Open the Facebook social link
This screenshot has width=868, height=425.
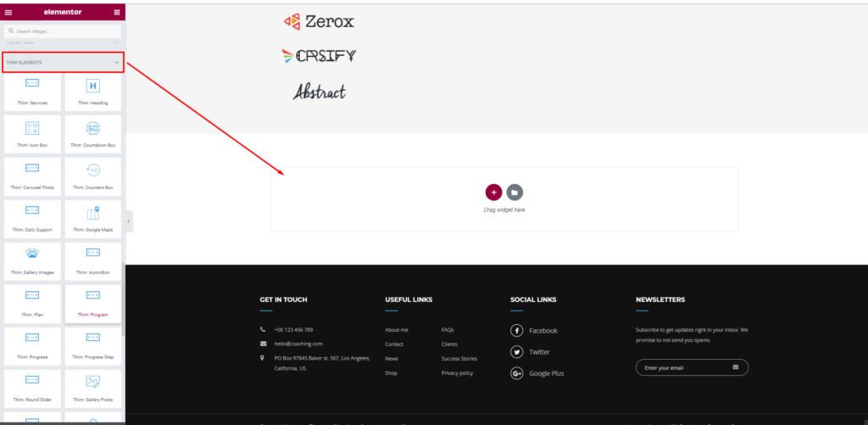pos(542,331)
